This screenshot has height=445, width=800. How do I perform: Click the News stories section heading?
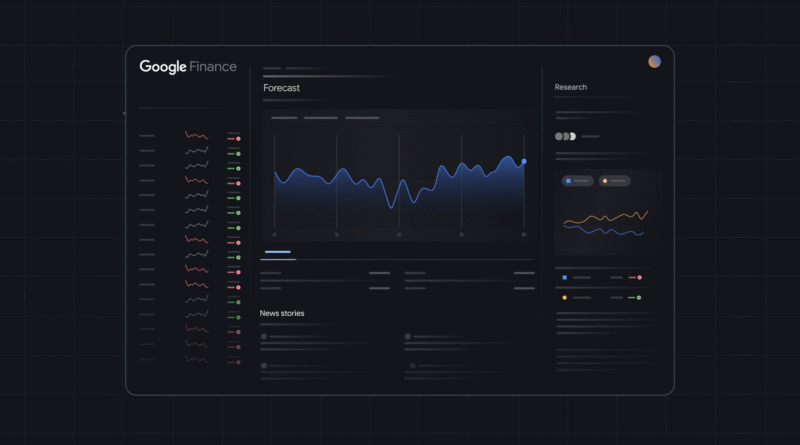pos(282,313)
